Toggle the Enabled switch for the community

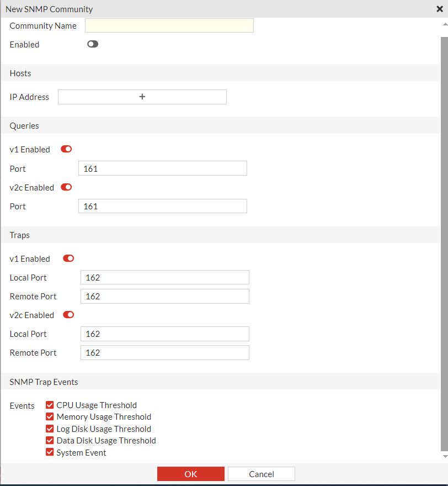[x=92, y=44]
